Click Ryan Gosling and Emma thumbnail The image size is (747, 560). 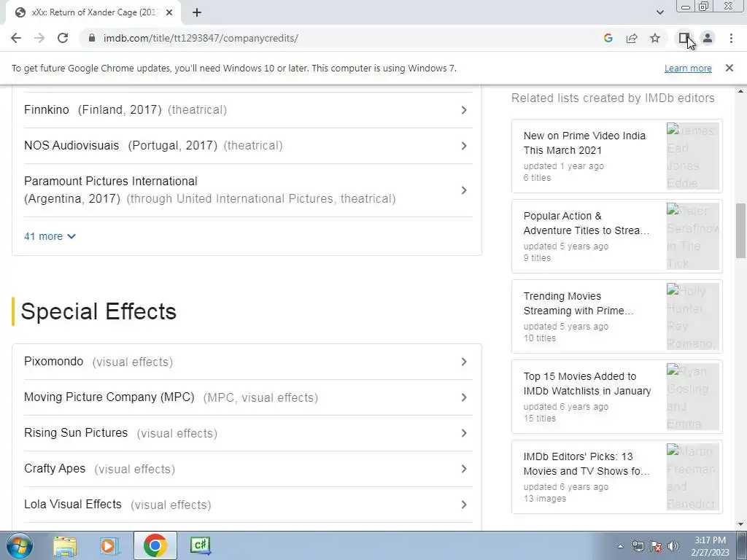tap(693, 396)
